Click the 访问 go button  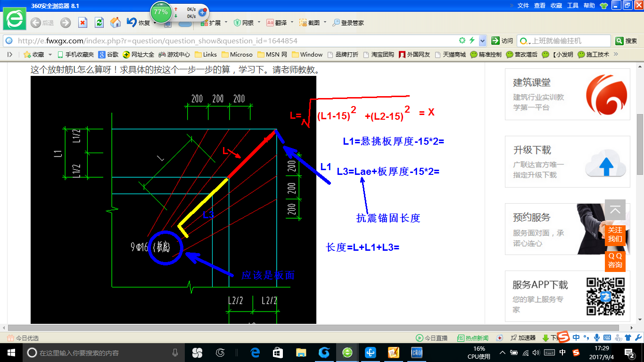pyautogui.click(x=502, y=41)
